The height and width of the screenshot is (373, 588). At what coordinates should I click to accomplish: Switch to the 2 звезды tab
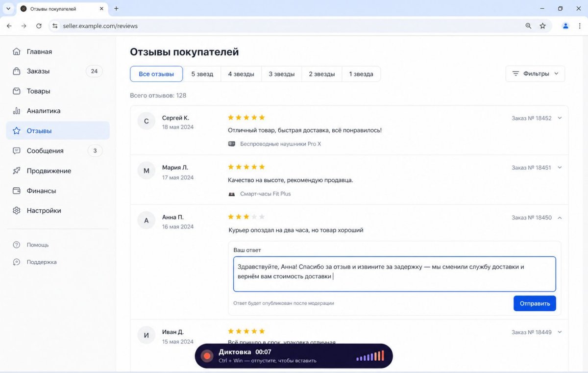click(321, 74)
